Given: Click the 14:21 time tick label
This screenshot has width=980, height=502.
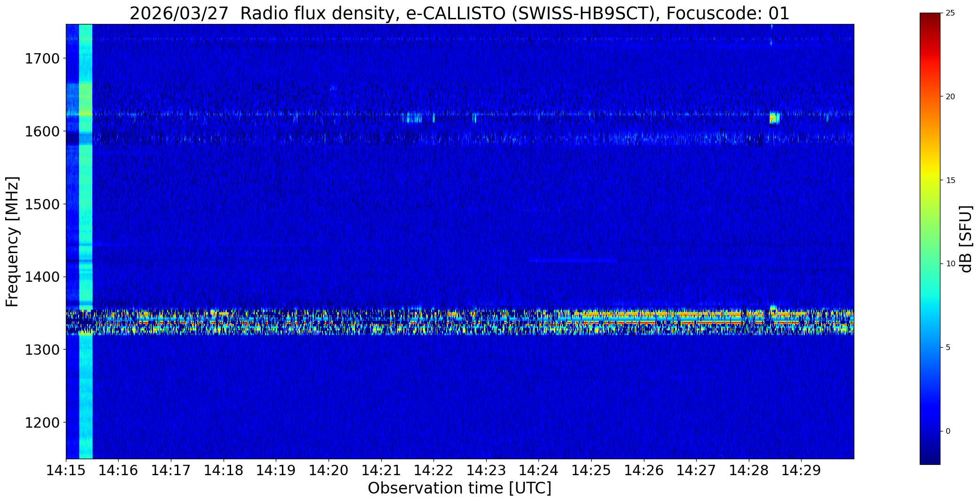Looking at the screenshot, I should pyautogui.click(x=381, y=470).
